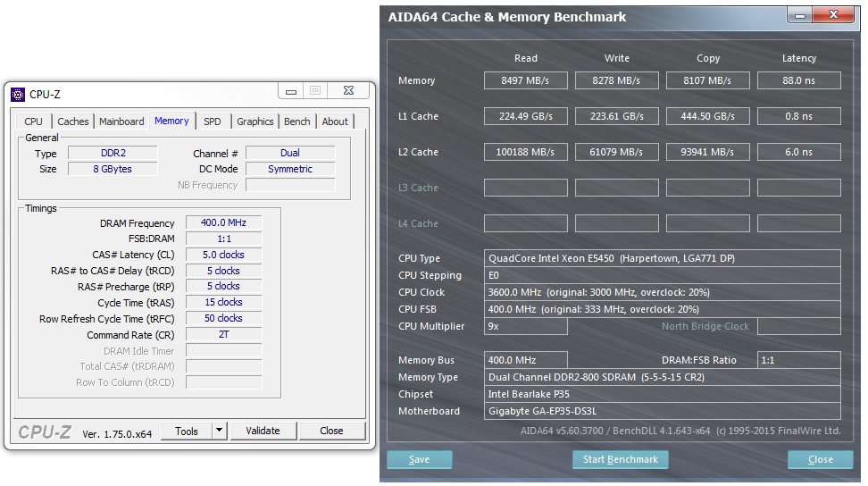Click L2 Cache Write value 61079 MB/s

[617, 152]
